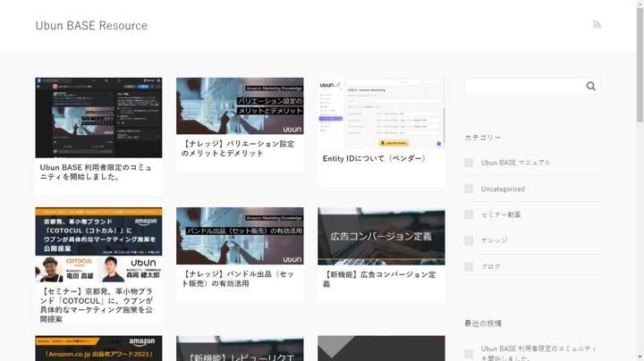This screenshot has width=644, height=361.
Task: Open the 広告コンバージョン定義 thumbnail
Action: [381, 236]
